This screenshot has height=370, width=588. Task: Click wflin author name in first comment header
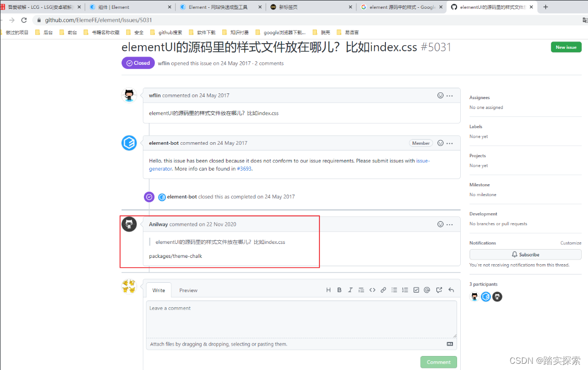point(154,95)
